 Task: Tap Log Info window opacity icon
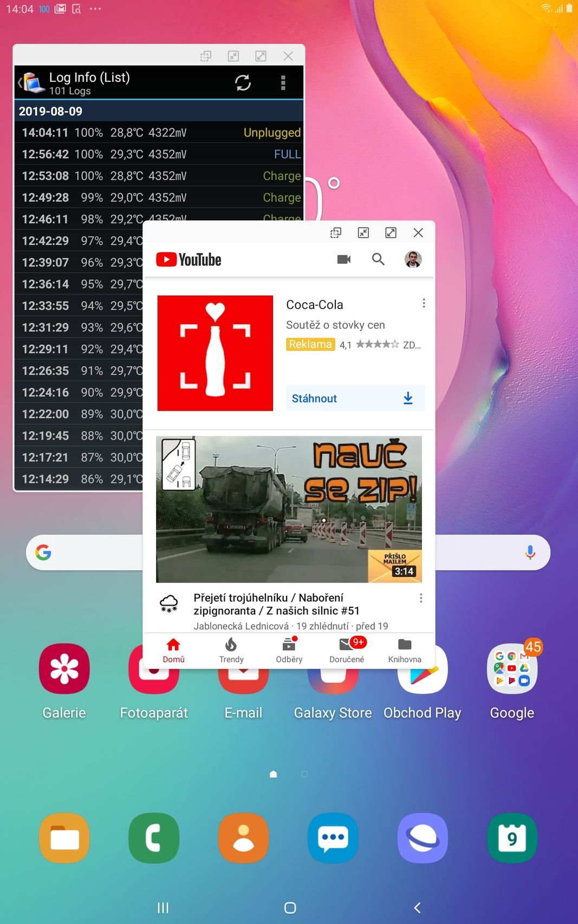(x=206, y=56)
